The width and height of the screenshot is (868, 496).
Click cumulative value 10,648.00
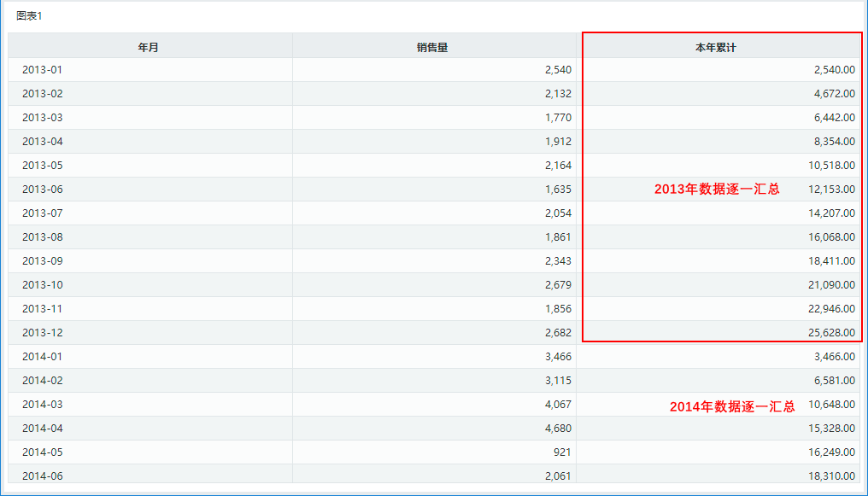click(831, 404)
